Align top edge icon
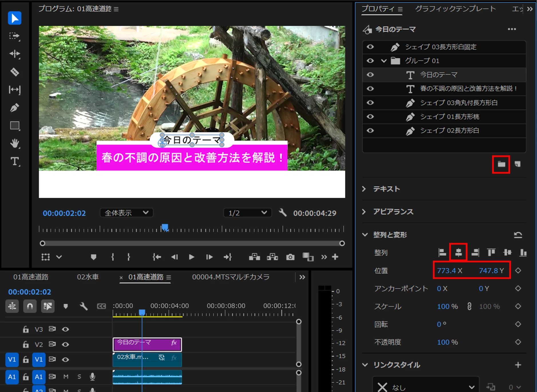This screenshot has height=392, width=537. click(491, 252)
